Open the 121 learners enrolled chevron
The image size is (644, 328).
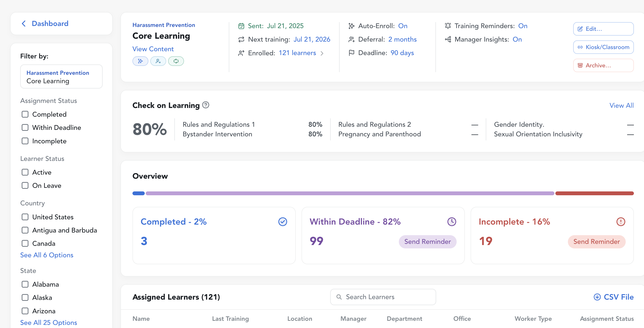pos(322,53)
